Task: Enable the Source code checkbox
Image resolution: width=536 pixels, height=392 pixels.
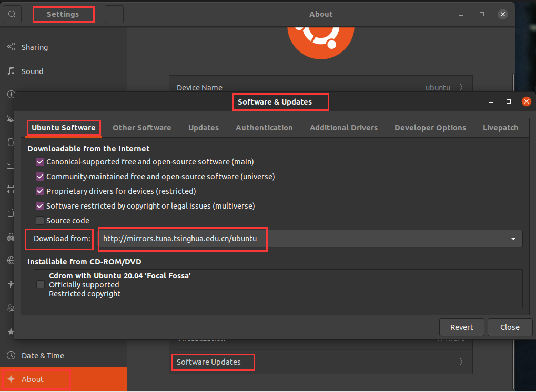Action: coord(40,221)
